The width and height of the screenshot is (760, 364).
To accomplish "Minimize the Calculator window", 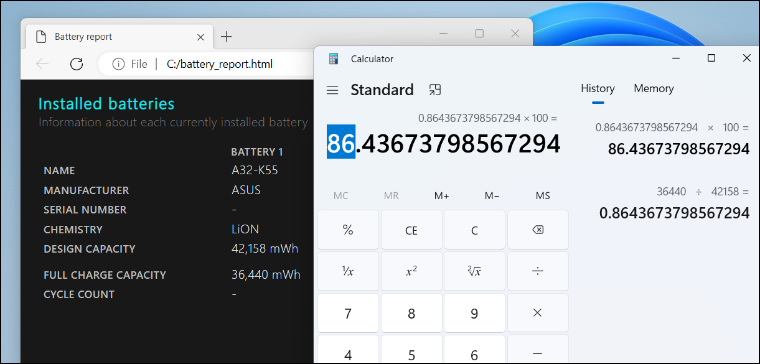I will coord(676,59).
